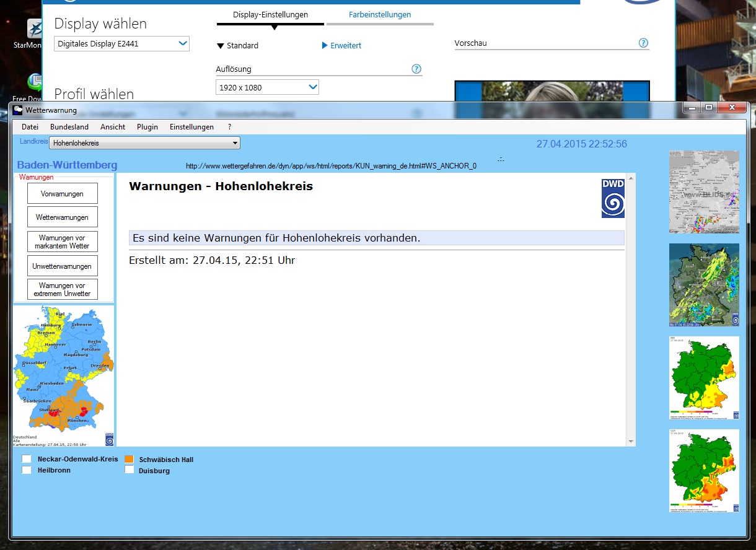Screen dimensions: 756x550
Task: Toggle the Heilbronn checkbox
Action: 27,470
